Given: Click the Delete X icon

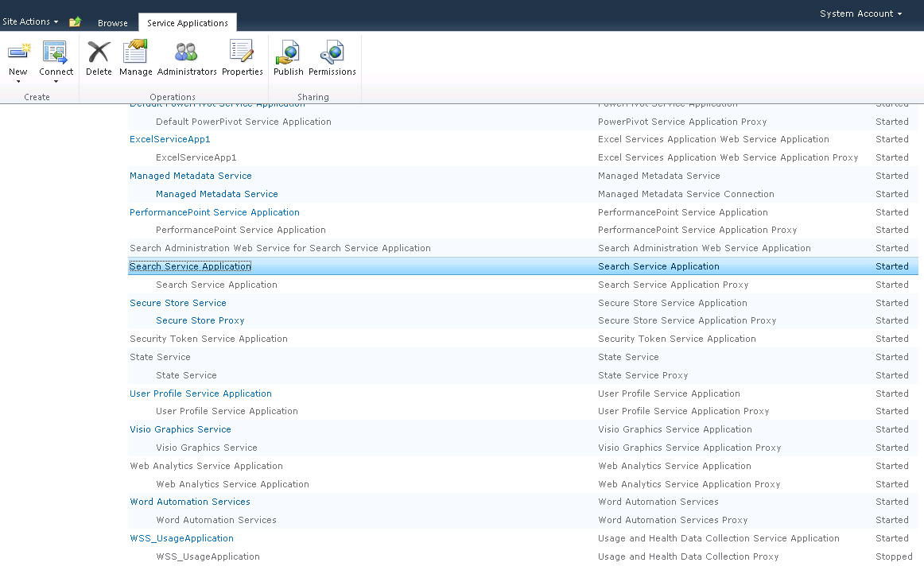Looking at the screenshot, I should tap(99, 52).
